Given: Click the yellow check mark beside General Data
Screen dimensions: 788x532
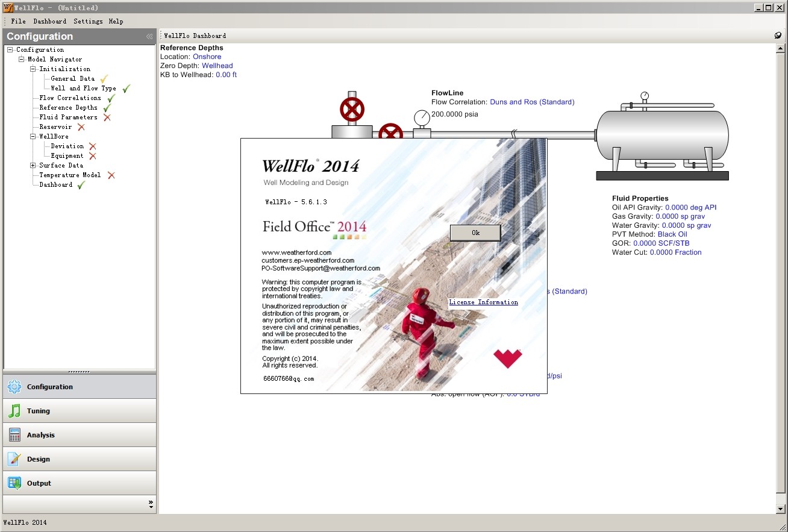Looking at the screenshot, I should coord(104,79).
